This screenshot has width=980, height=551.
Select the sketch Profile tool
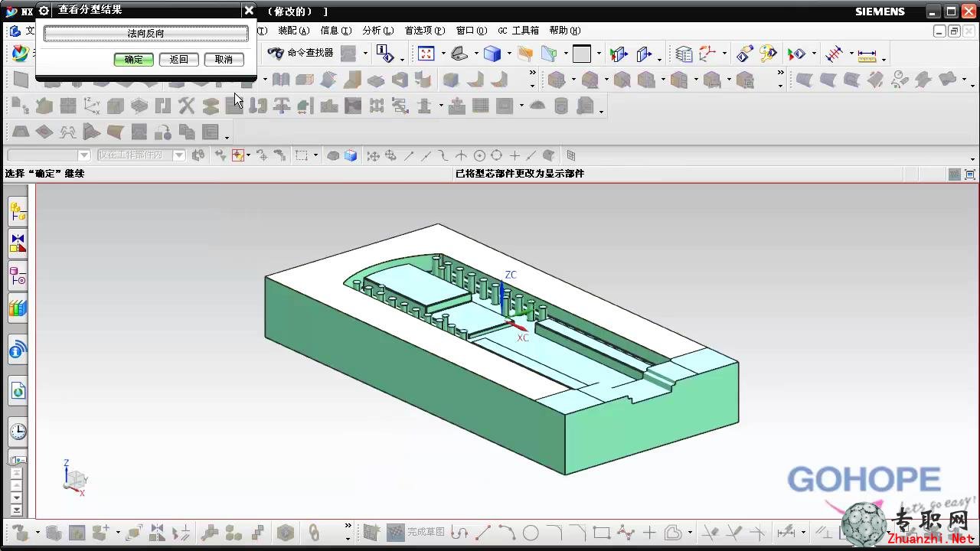pyautogui.click(x=459, y=532)
